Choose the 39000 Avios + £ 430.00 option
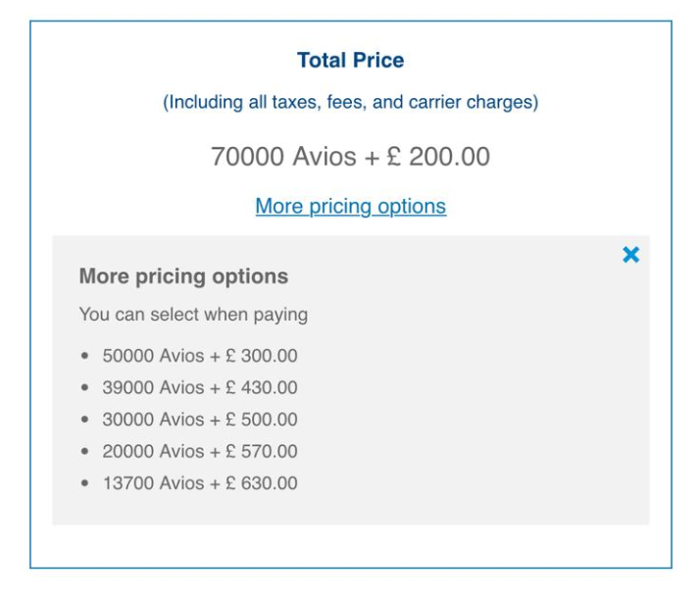 pyautogui.click(x=199, y=388)
